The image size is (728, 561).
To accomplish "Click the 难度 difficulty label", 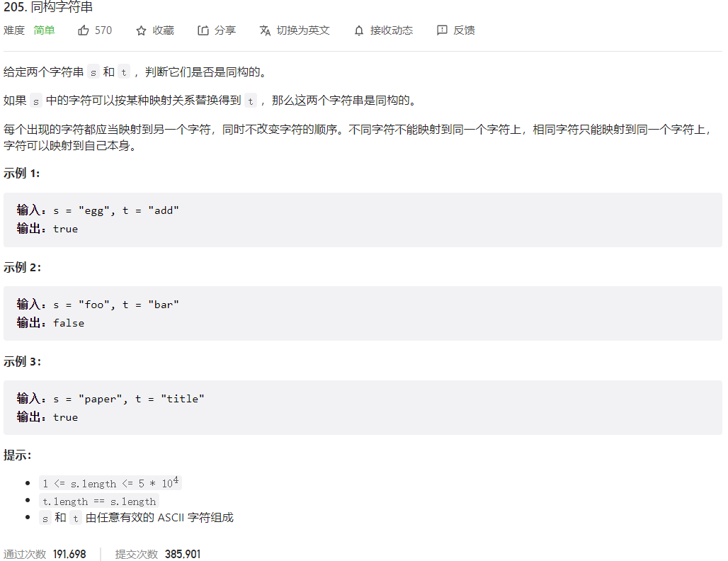I will (14, 30).
